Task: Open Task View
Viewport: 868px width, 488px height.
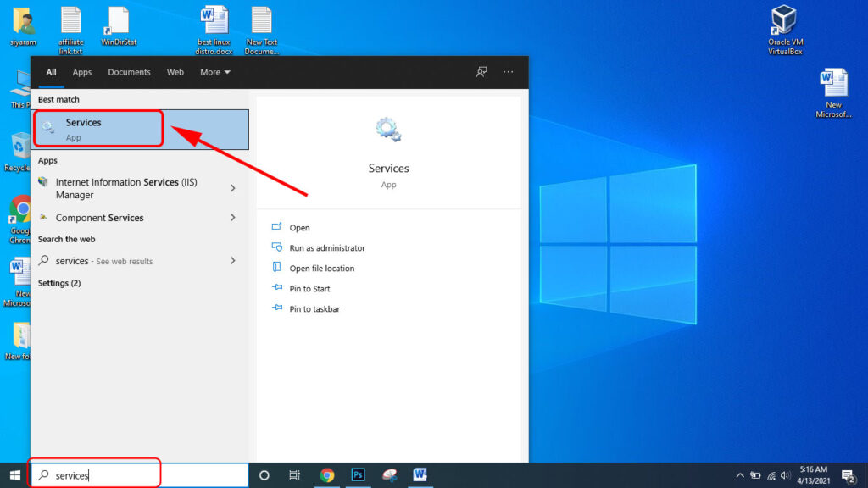Action: tap(294, 475)
